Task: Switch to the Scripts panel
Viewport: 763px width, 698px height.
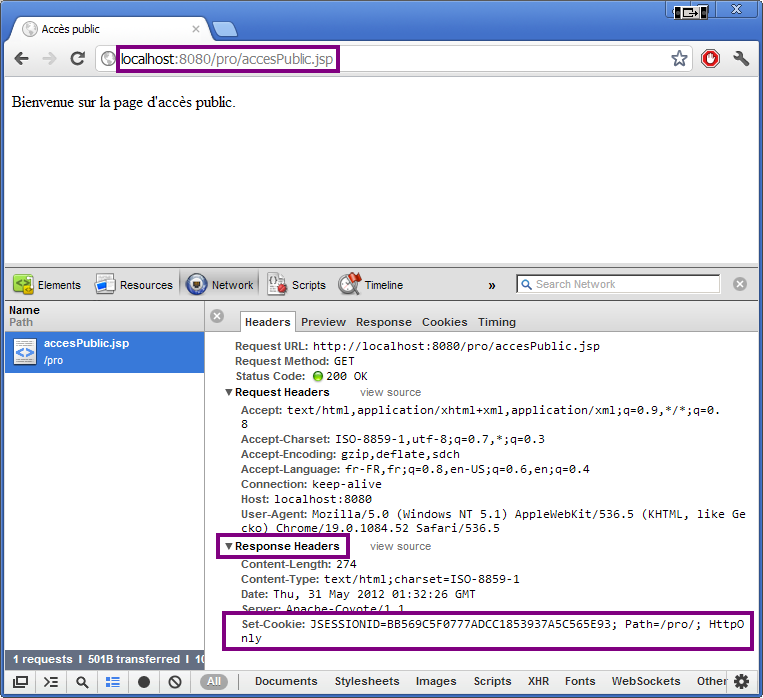Action: click(x=296, y=285)
